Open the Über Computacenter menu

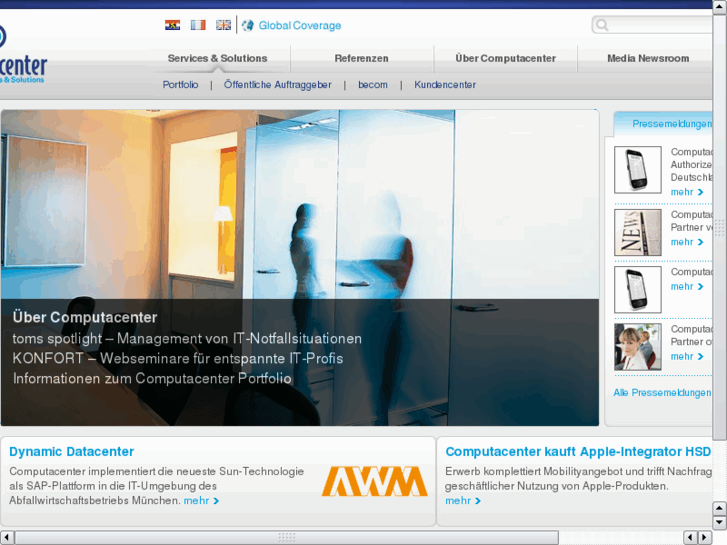[x=505, y=58]
